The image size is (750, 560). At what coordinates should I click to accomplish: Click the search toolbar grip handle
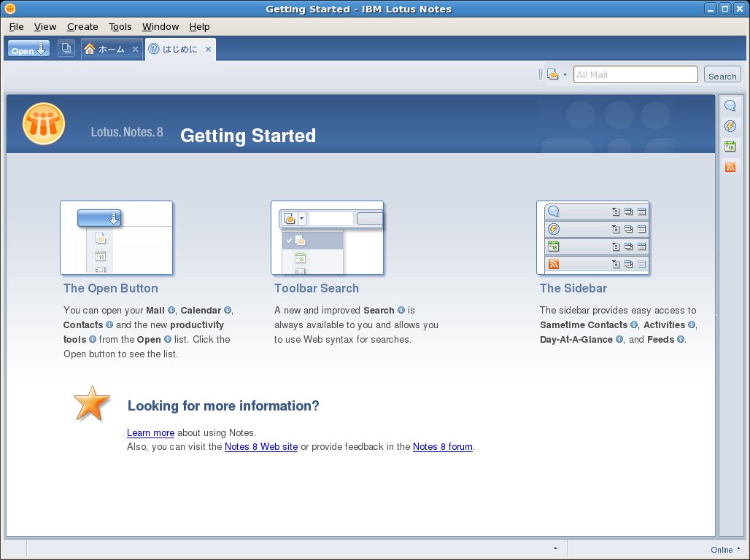coord(541,74)
